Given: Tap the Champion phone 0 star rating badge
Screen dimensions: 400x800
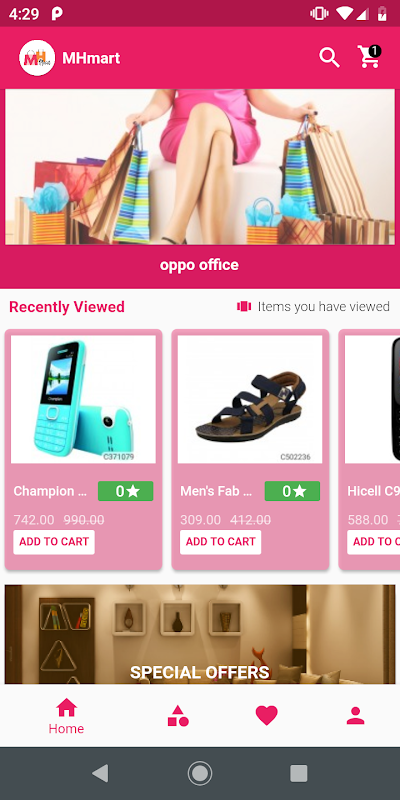Looking at the screenshot, I should pos(126,491).
